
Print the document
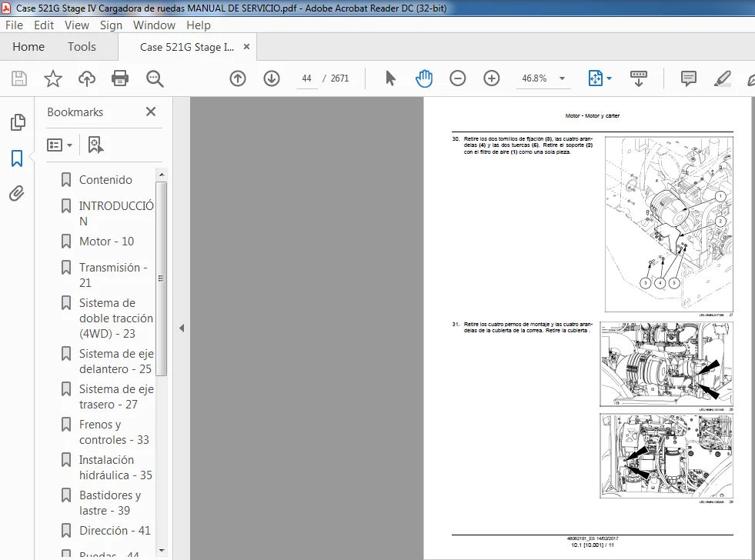pos(120,78)
